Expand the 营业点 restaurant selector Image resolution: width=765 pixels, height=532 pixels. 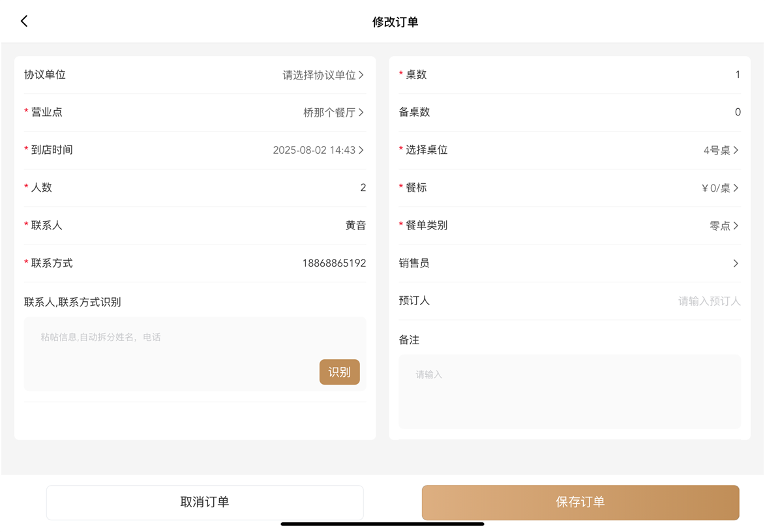333,113
